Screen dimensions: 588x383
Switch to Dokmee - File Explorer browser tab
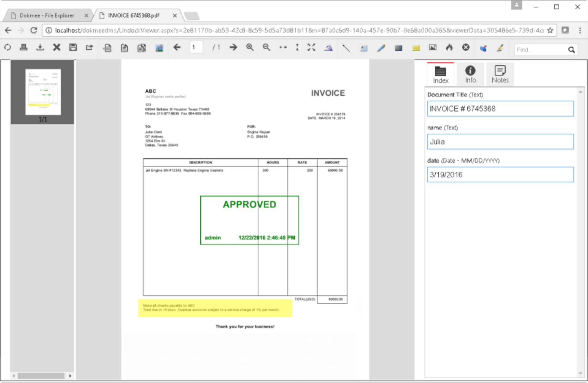coord(47,15)
